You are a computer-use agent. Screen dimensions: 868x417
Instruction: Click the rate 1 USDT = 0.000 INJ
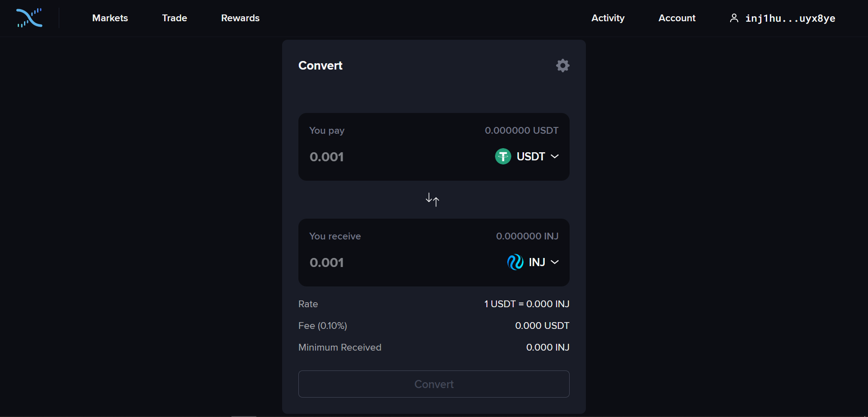(527, 304)
